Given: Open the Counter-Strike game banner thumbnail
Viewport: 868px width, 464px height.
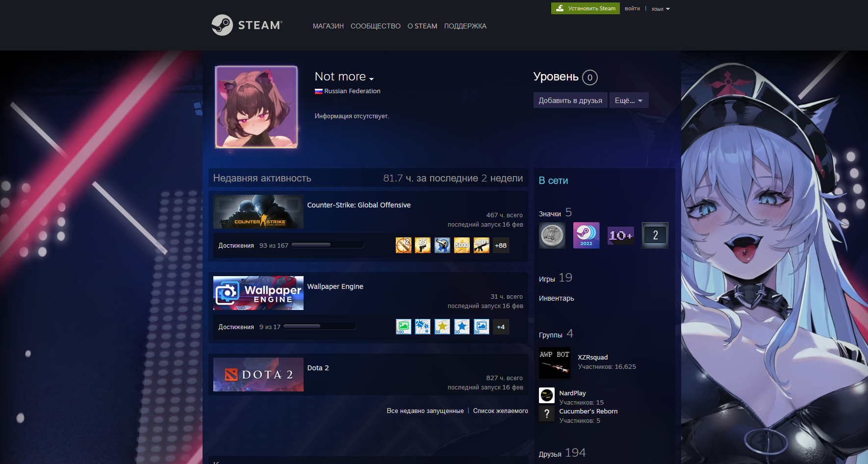Looking at the screenshot, I should 258,211.
